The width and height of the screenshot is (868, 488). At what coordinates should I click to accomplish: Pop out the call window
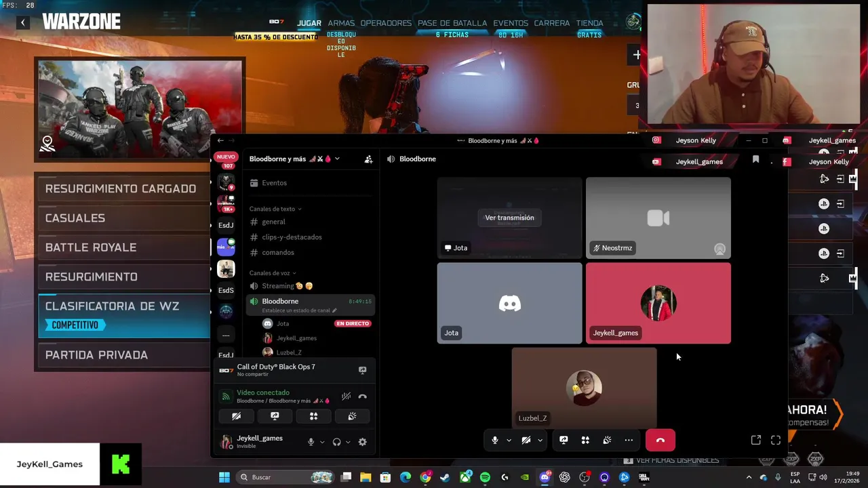tap(756, 441)
